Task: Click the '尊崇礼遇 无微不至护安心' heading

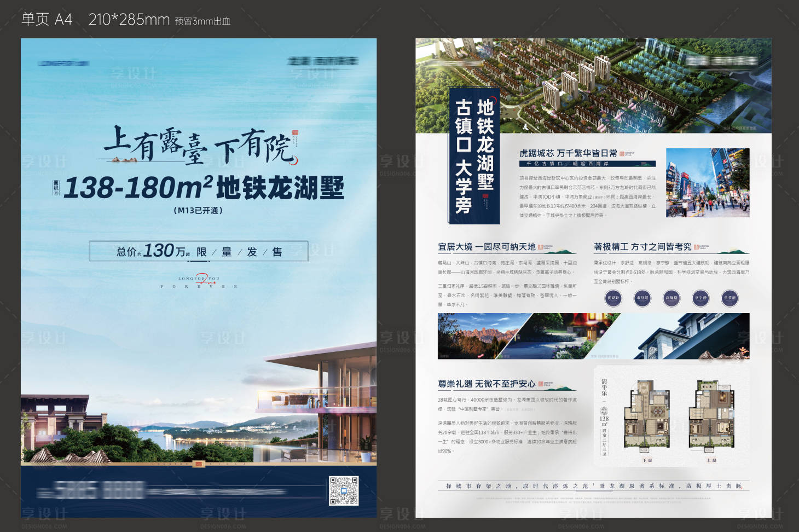Action: point(487,384)
